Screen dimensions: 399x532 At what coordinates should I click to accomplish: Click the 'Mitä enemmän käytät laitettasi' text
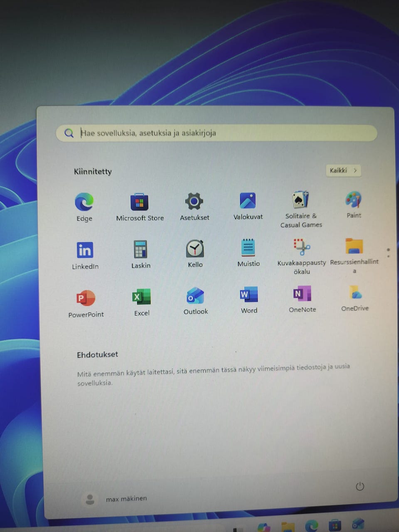[x=214, y=375]
